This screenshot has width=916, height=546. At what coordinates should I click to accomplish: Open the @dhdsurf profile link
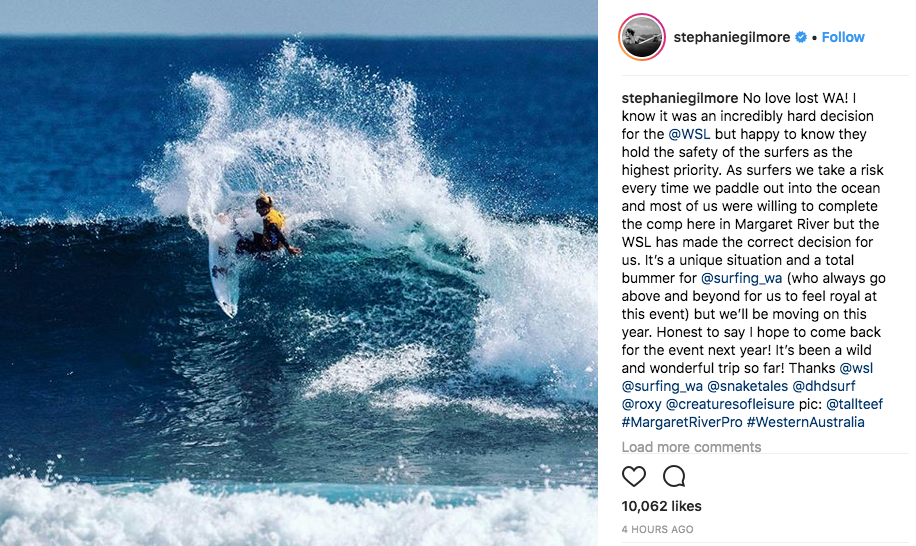pyautogui.click(x=824, y=386)
